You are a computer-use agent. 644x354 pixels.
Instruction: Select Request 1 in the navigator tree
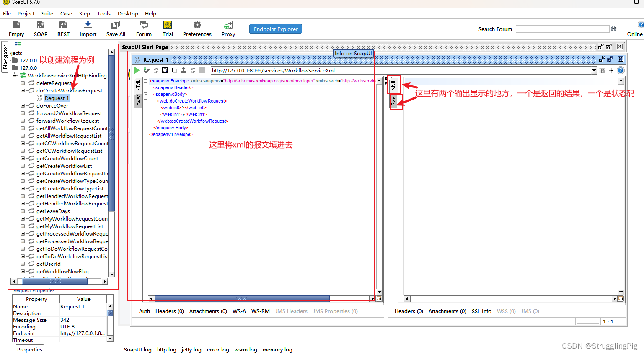point(57,98)
